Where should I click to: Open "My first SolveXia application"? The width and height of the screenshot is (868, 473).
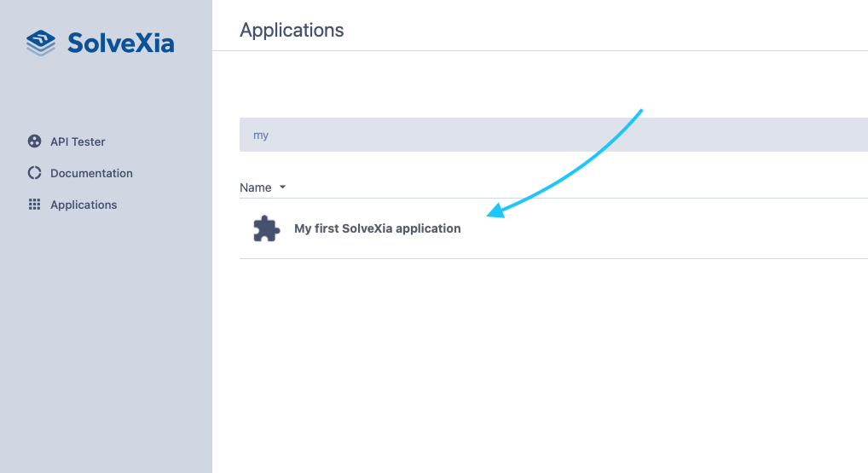tap(377, 228)
